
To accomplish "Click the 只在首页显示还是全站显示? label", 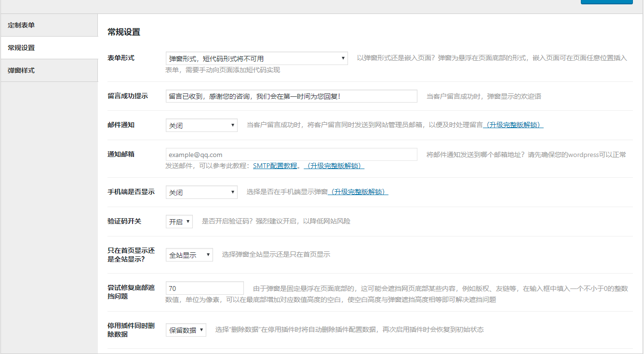I will 131,254.
